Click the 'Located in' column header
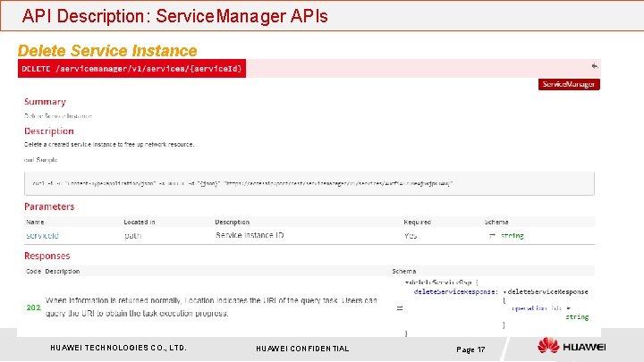The width and height of the screenshot is (644, 362). pos(140,222)
